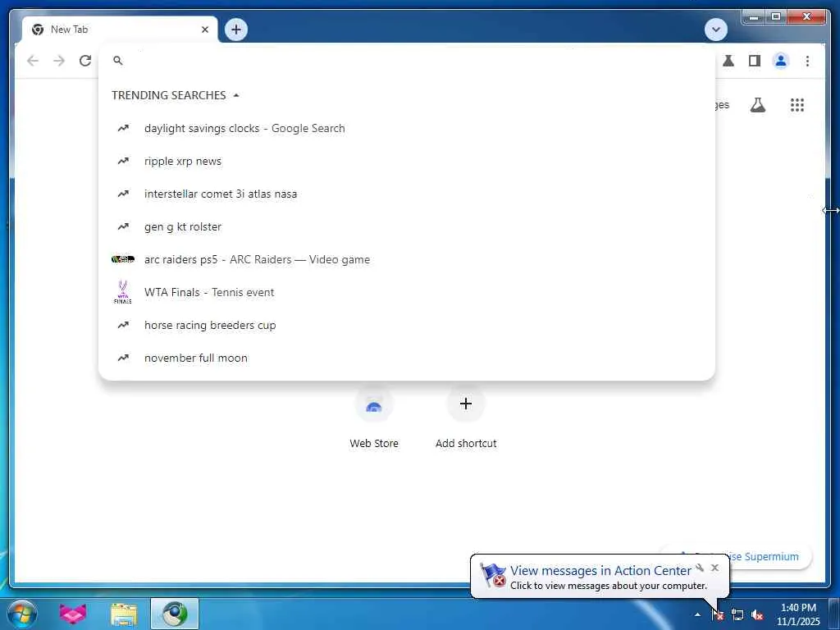Toggle the side panel icon

[755, 61]
